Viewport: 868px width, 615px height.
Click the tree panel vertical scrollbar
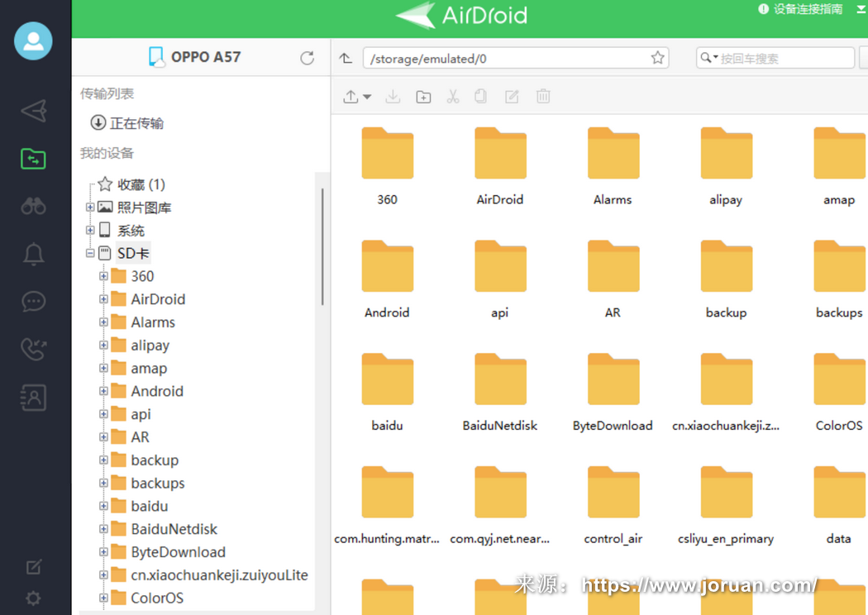coord(322,248)
